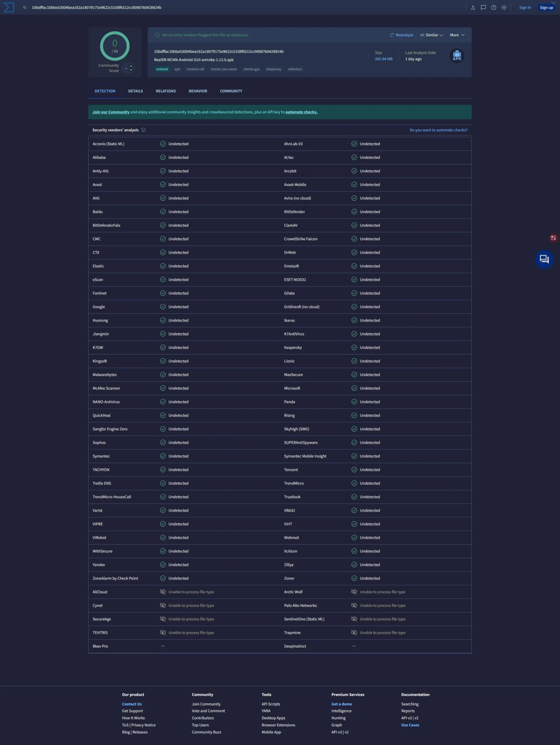This screenshot has width=560, height=745.
Task: Open the Relations tab
Action: pos(166,91)
